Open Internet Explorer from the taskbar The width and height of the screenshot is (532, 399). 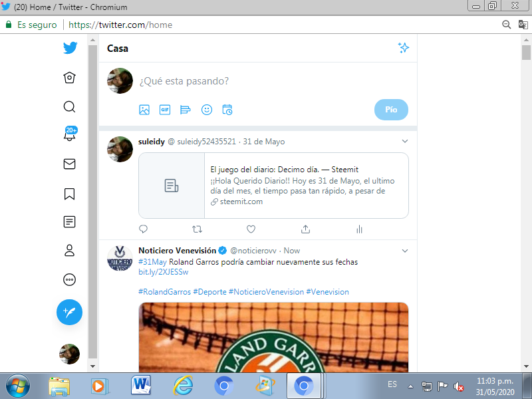pos(183,386)
